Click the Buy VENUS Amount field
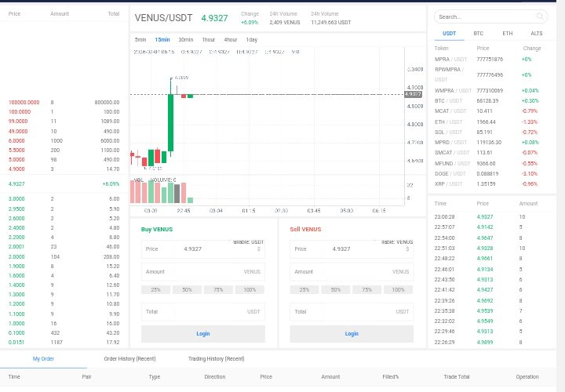 (203, 272)
